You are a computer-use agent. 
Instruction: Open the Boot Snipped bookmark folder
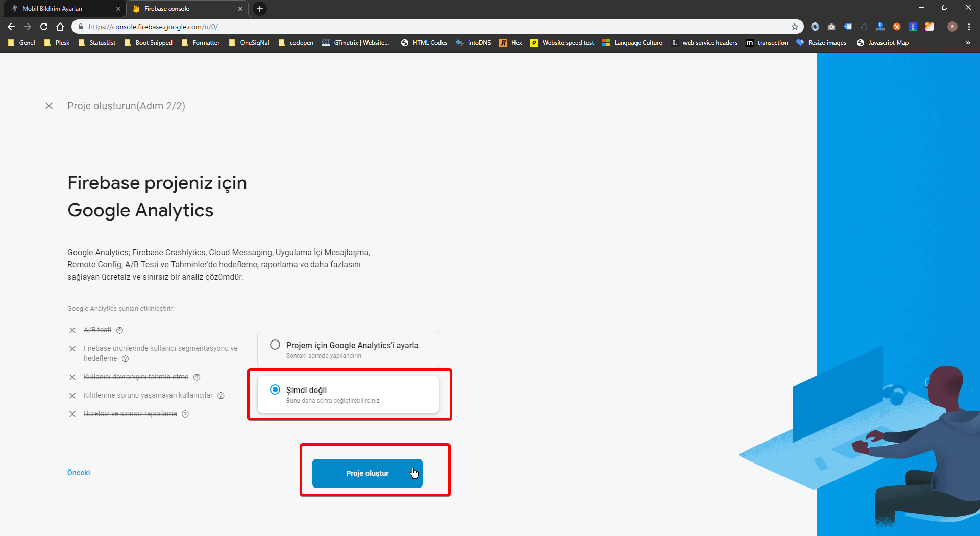(x=149, y=43)
